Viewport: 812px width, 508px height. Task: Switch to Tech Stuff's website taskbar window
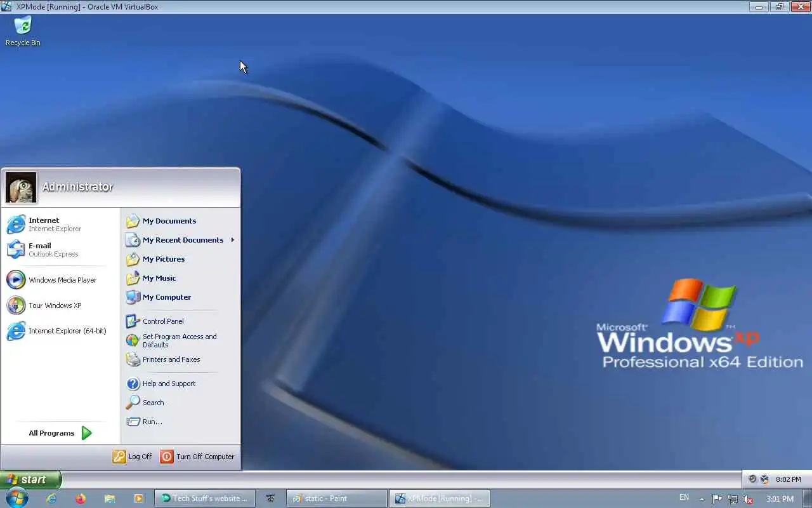(x=205, y=498)
